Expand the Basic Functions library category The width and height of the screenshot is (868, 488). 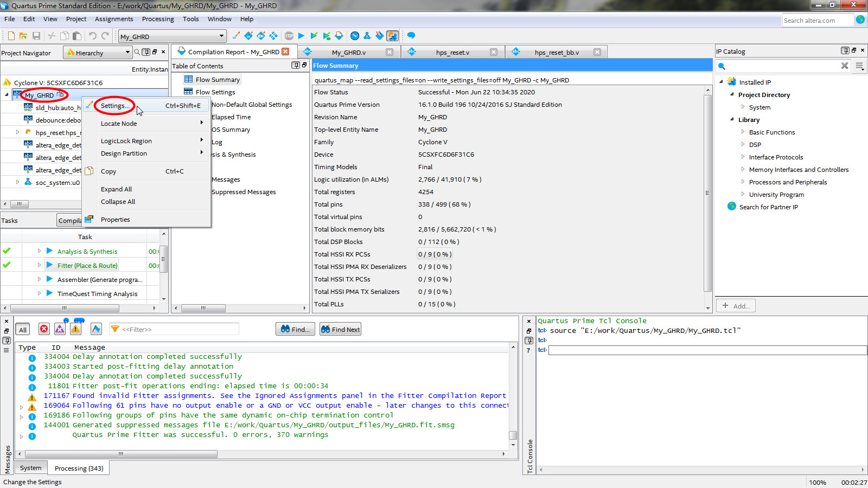coord(743,132)
